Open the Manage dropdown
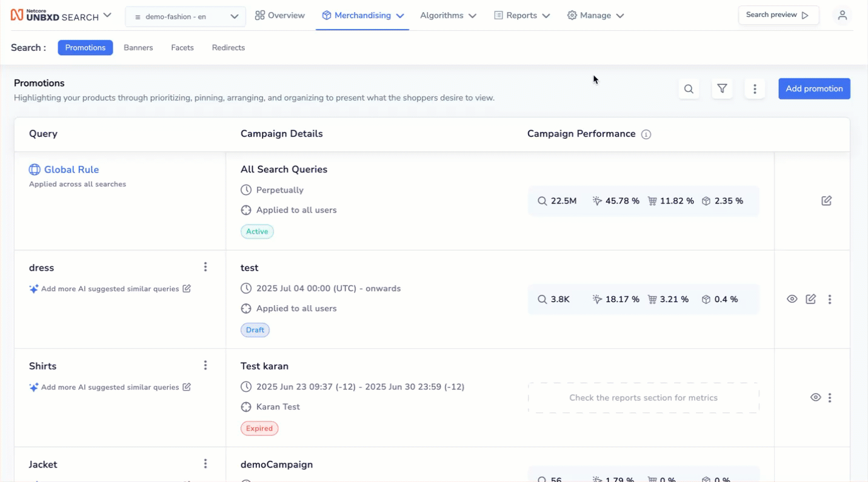Screen dimensions: 868x482 click(x=595, y=15)
